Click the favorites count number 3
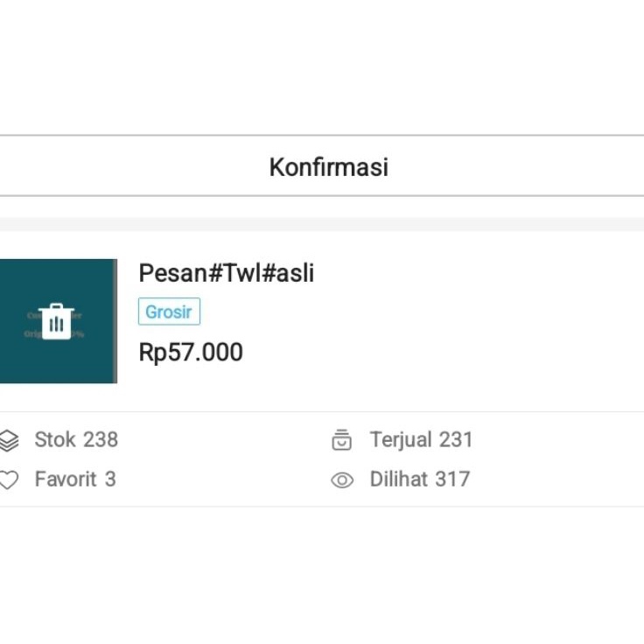Image resolution: width=644 pixels, height=644 pixels. coord(110,479)
